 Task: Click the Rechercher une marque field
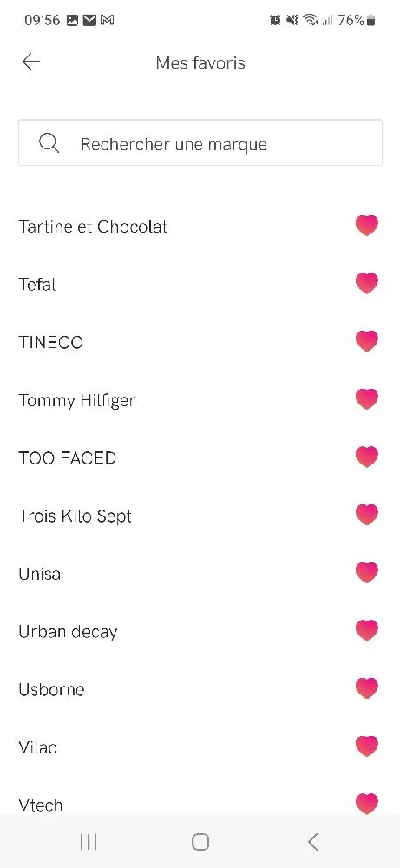tap(200, 143)
